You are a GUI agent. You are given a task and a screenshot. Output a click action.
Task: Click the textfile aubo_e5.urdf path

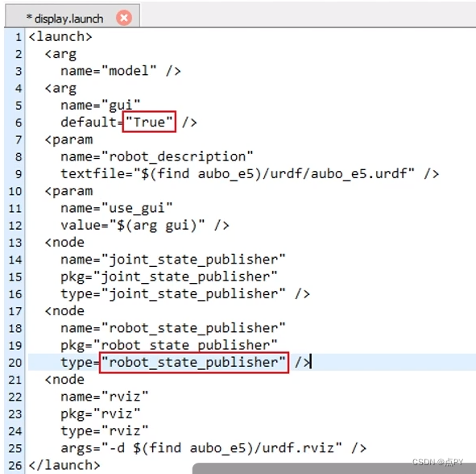coord(238,174)
